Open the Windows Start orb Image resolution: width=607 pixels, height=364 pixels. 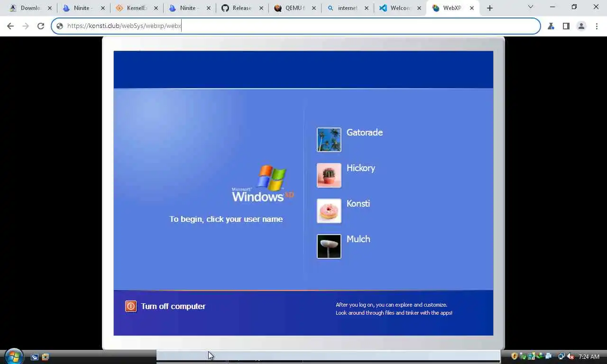(14, 356)
